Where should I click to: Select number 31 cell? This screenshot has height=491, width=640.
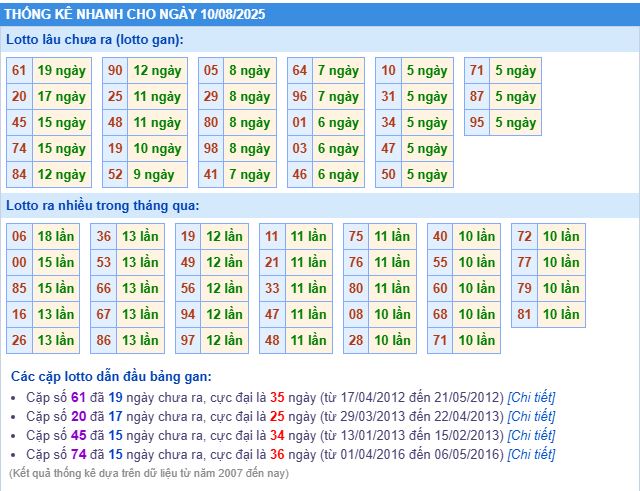[389, 97]
